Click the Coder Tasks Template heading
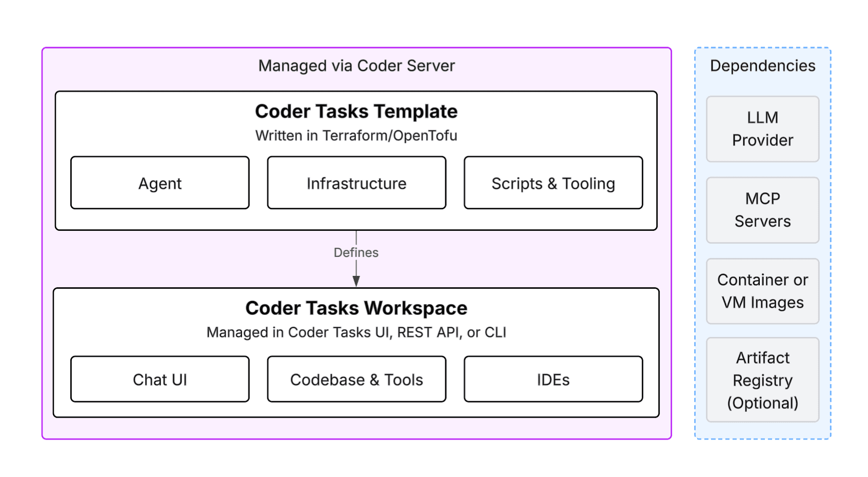The image size is (868, 477). tap(357, 111)
